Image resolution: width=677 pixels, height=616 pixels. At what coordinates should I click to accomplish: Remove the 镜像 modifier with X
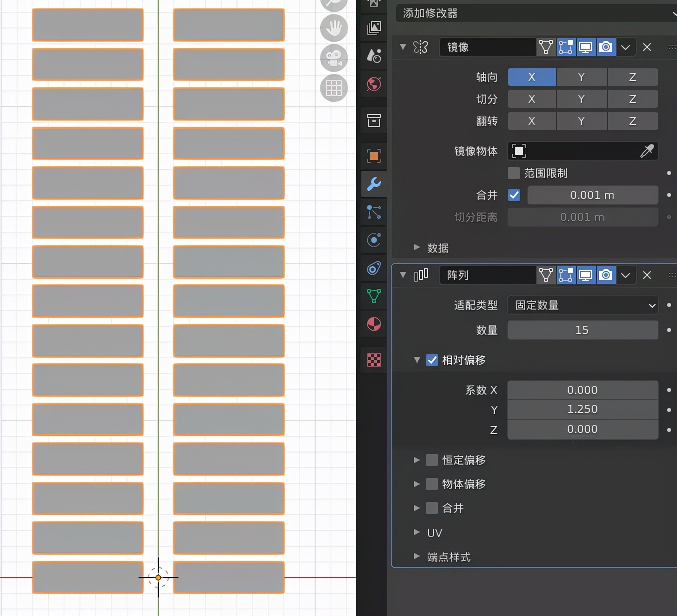646,47
